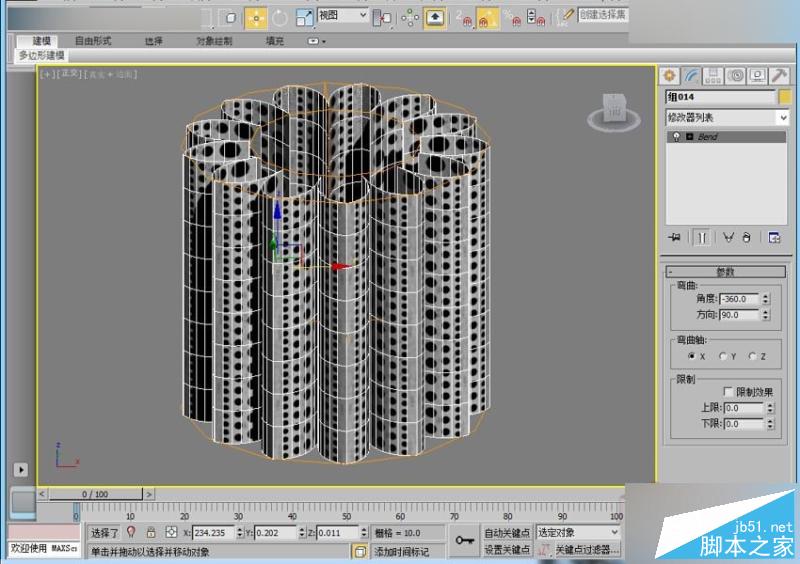This screenshot has height=564, width=800.
Task: Open the 自由形式 ribbon tab
Action: (x=93, y=41)
